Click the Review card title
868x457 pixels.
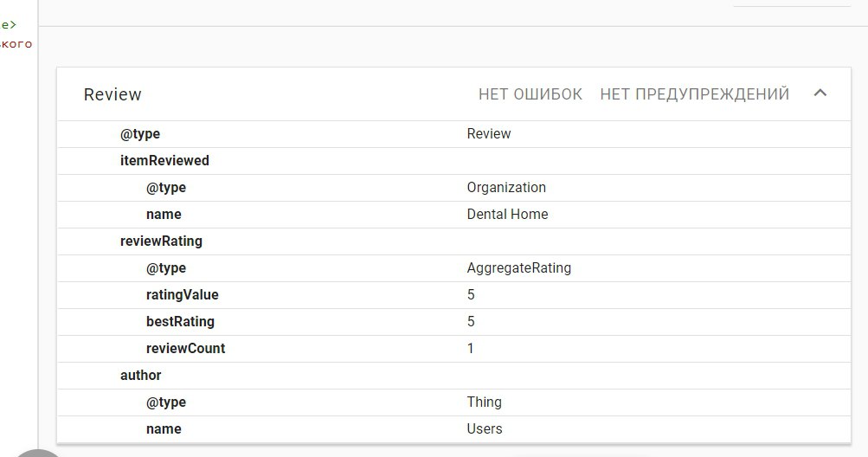[x=113, y=94]
